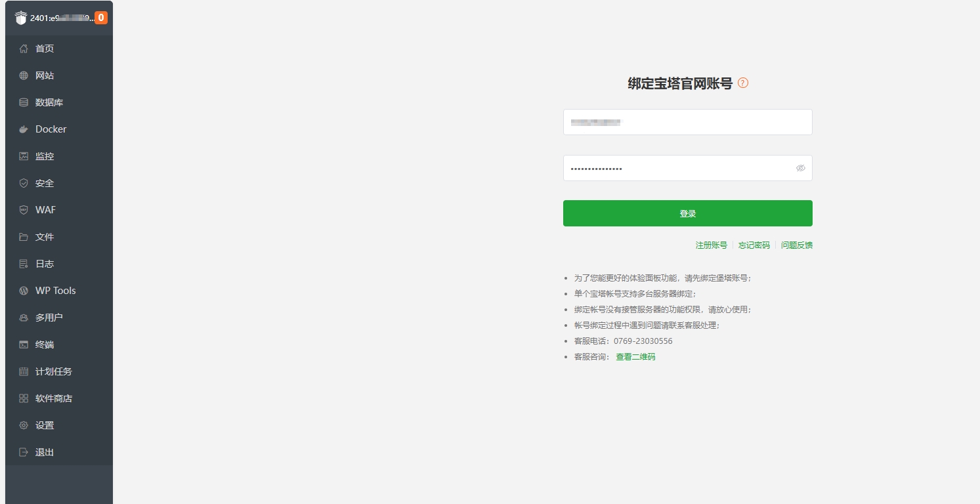Click the 单个宝塔帐号支持多台服务器绑定 line
Viewport: 980px width, 504px height.
point(635,294)
